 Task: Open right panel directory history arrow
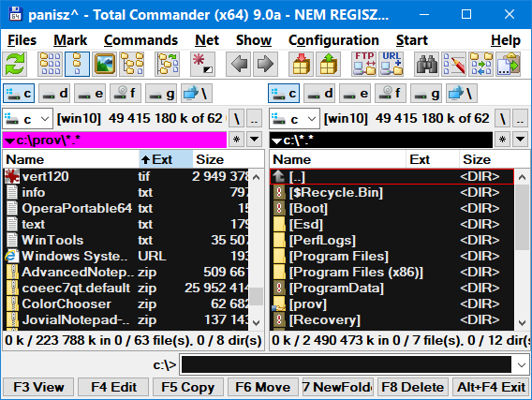coord(520,139)
